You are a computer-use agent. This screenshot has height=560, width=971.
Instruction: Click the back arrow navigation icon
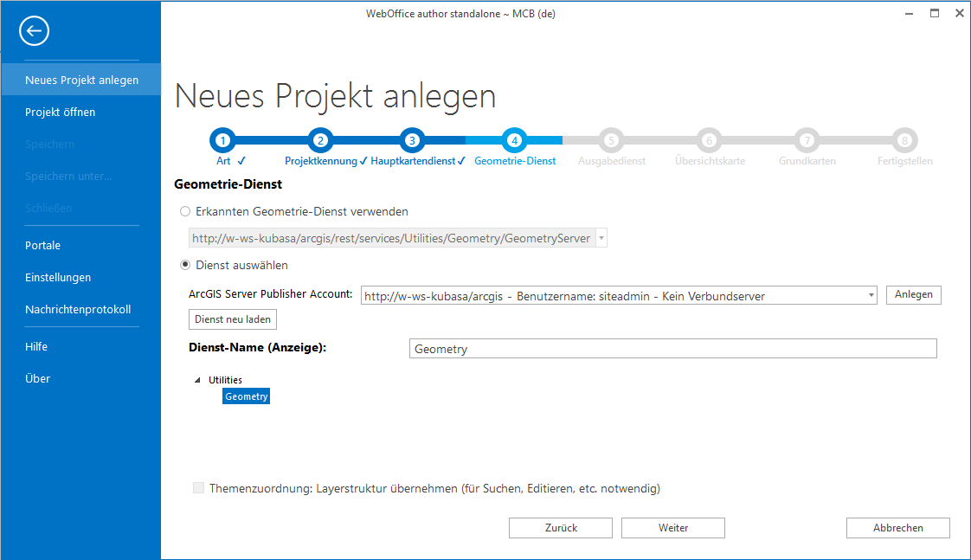click(34, 31)
